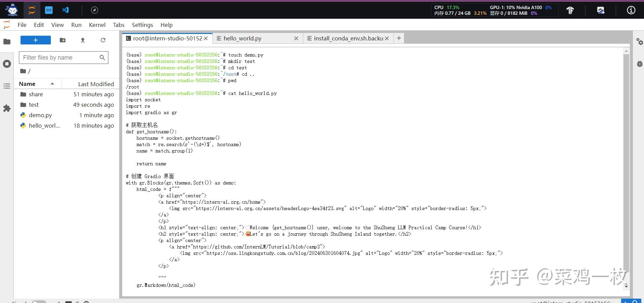This screenshot has width=644, height=303.
Task: Refresh the file list
Action: tap(103, 40)
